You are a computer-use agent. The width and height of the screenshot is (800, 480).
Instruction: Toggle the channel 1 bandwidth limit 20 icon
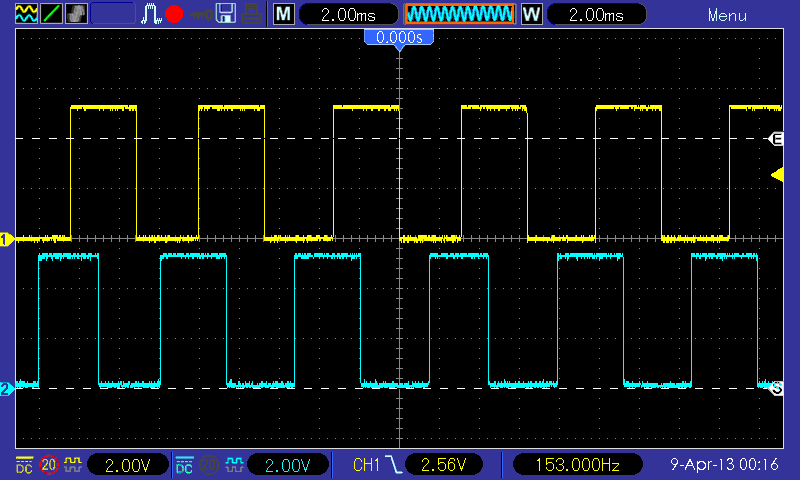pyautogui.click(x=48, y=464)
